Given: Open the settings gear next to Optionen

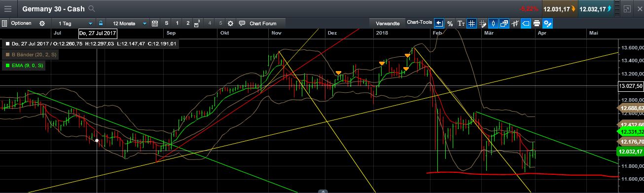Looking at the screenshot, I should point(42,23).
